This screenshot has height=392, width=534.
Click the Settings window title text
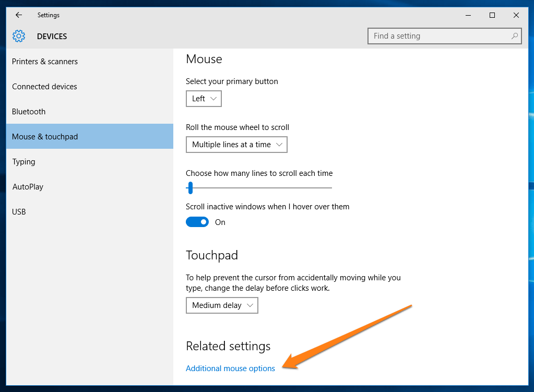(49, 15)
